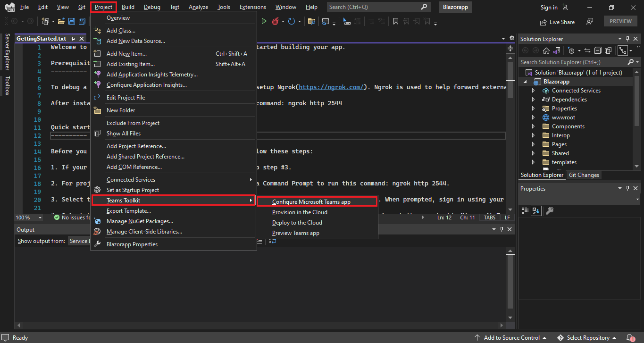This screenshot has height=343, width=644.
Task: Select Configure Microsoft Teams app
Action: [x=317, y=201]
